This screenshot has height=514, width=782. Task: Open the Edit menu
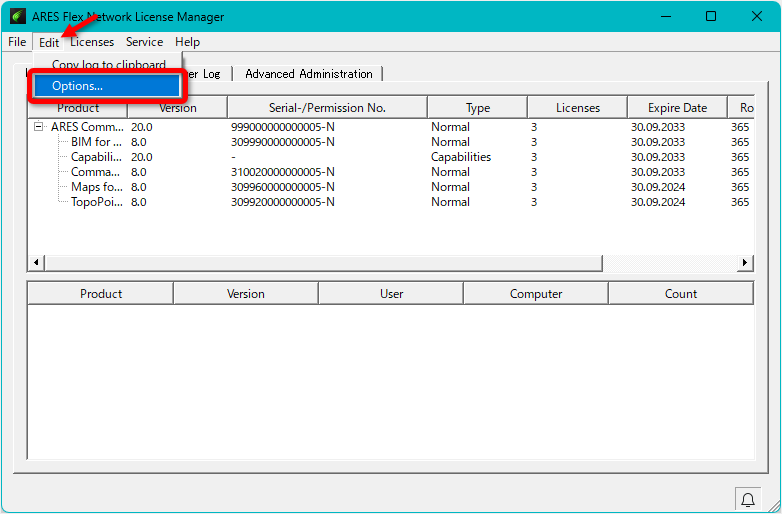(x=49, y=42)
